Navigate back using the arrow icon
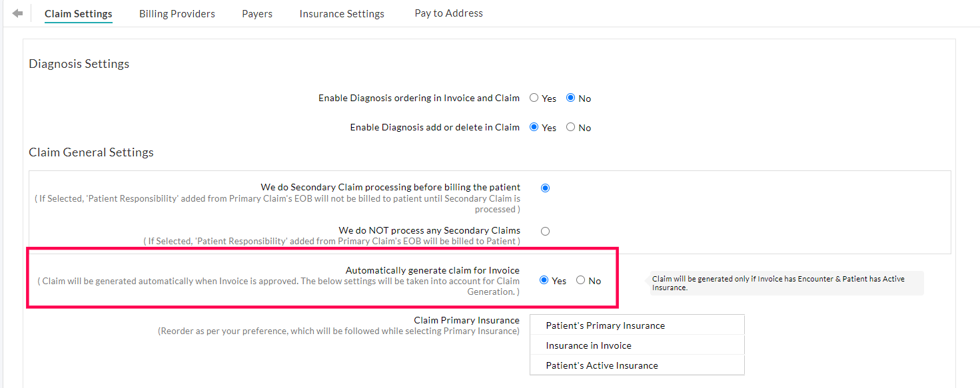This screenshot has width=980, height=388. pos(17,11)
